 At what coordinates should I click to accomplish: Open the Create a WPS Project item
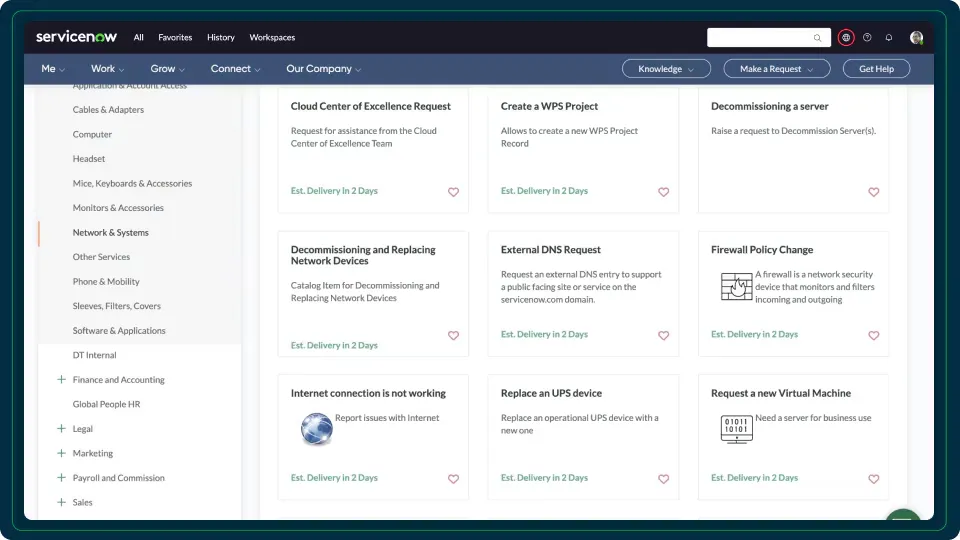point(549,106)
